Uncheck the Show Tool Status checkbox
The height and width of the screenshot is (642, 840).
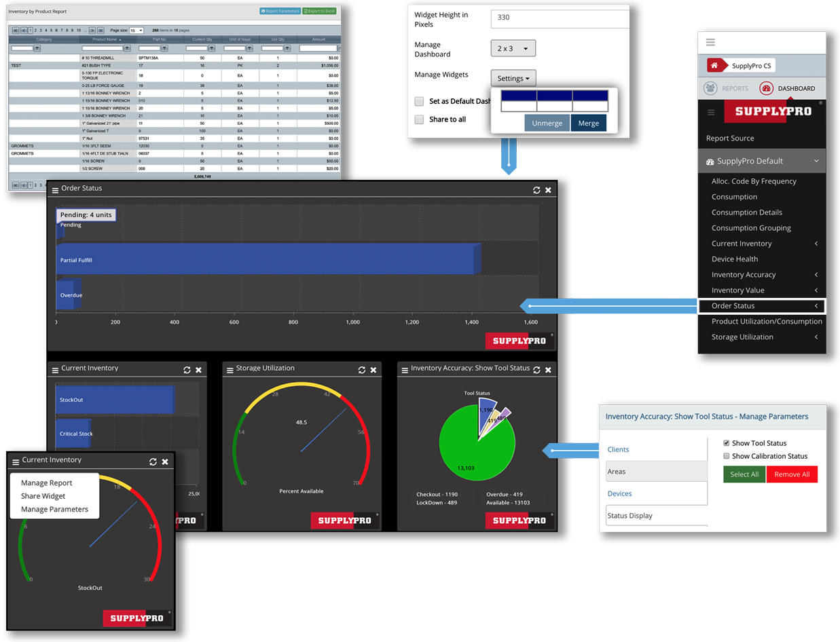(727, 443)
